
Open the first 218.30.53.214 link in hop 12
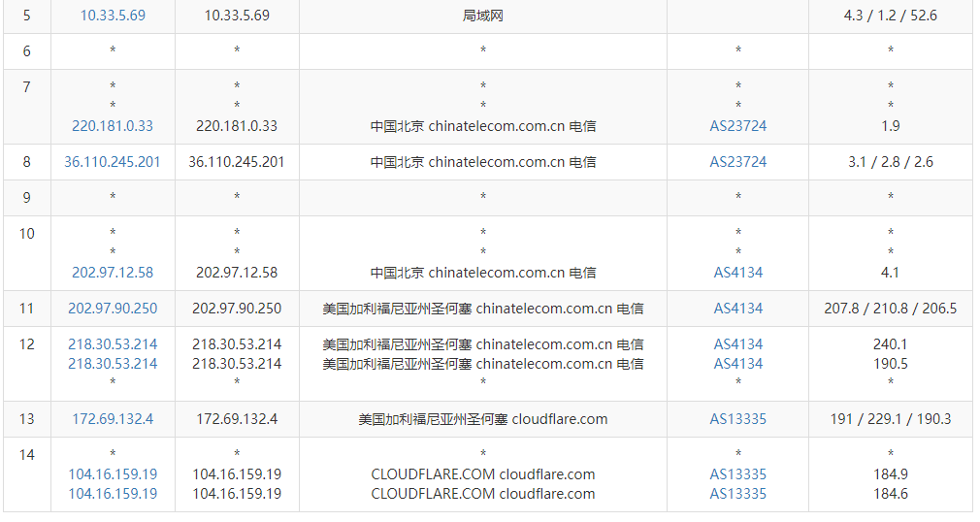(x=113, y=344)
